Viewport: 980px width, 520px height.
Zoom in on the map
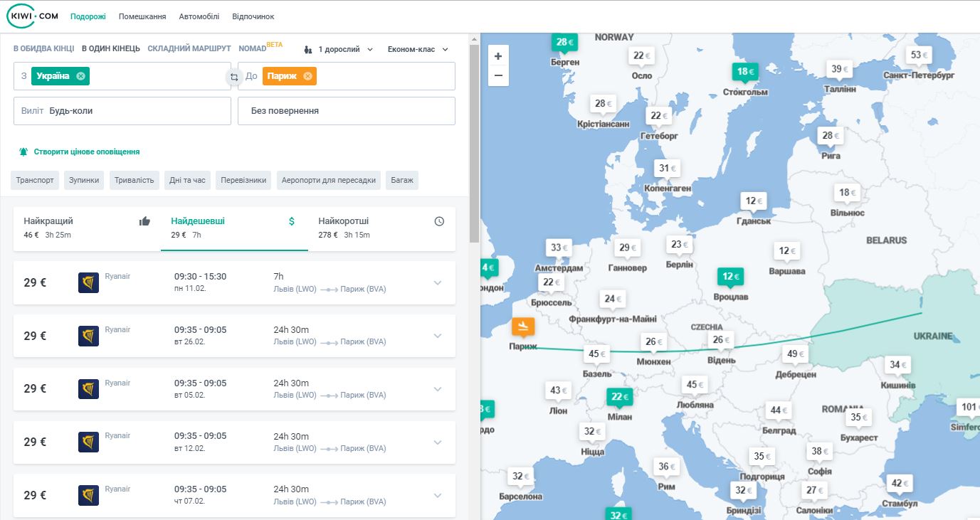point(498,56)
